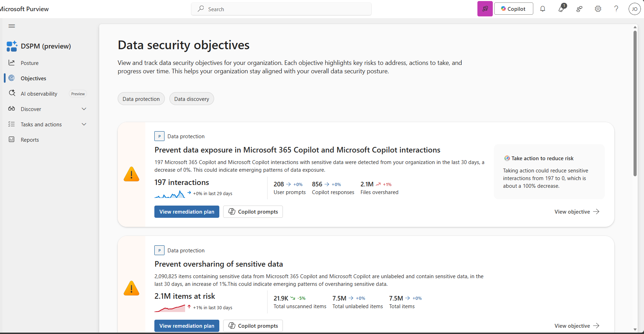Click the Search box in the header

coord(281,9)
